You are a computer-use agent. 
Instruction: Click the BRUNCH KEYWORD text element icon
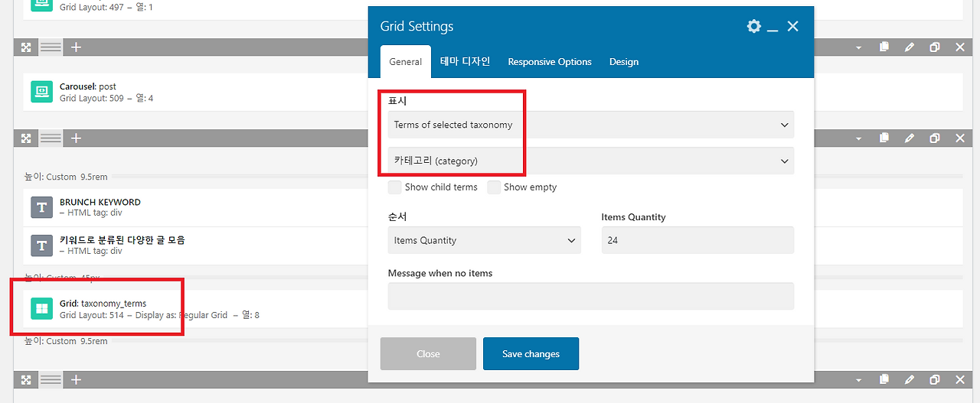click(41, 207)
